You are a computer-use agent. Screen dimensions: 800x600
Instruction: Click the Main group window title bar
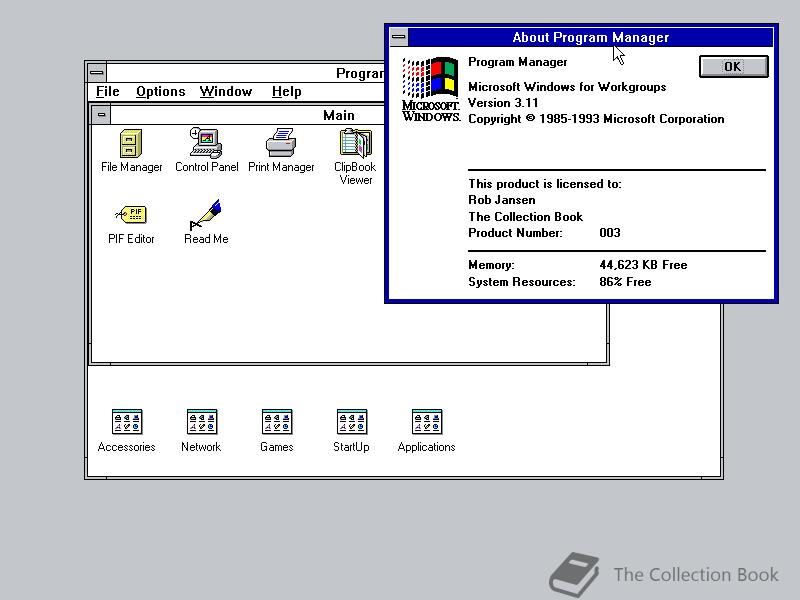(247, 115)
